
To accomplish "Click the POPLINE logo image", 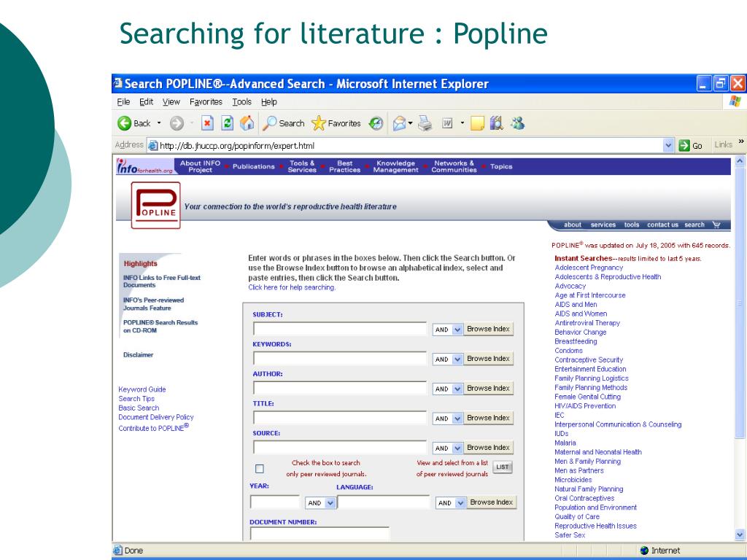I will tap(156, 205).
